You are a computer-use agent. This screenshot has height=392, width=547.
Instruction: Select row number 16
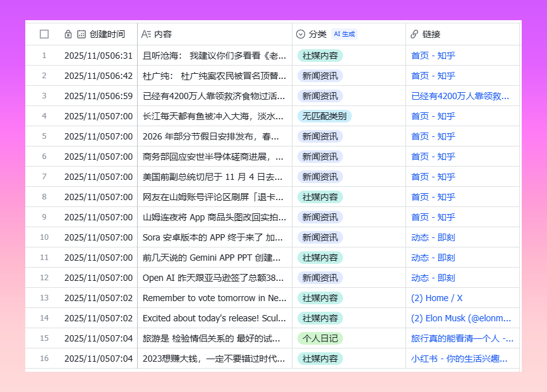tap(44, 359)
